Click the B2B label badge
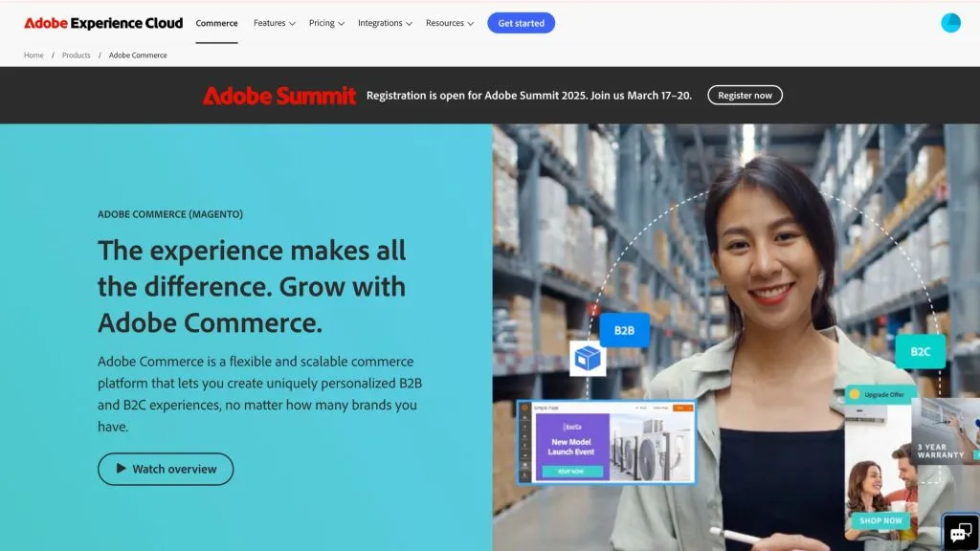Screen dimensions: 980x551 (624, 330)
